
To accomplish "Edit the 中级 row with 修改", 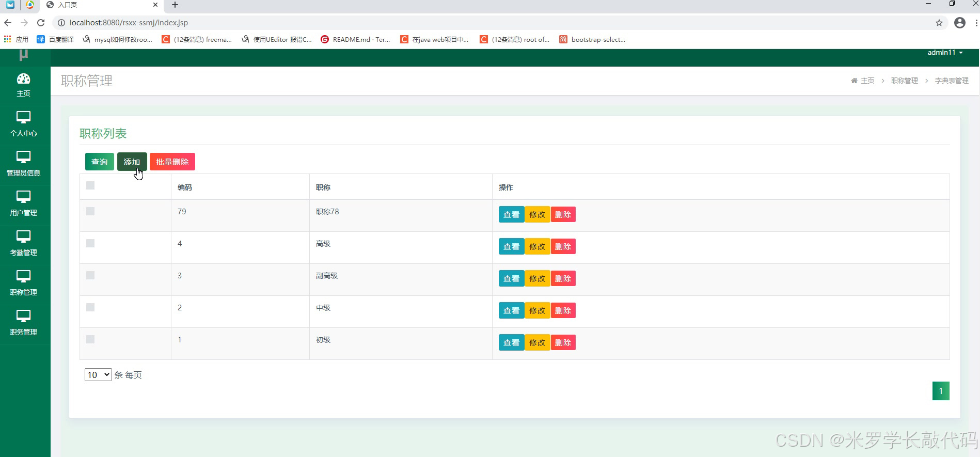I will 537,310.
